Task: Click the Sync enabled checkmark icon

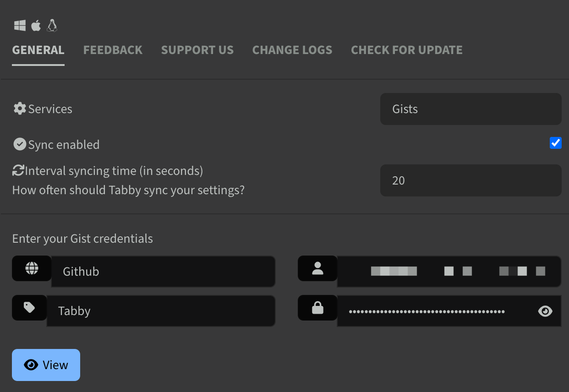Action: tap(20, 144)
